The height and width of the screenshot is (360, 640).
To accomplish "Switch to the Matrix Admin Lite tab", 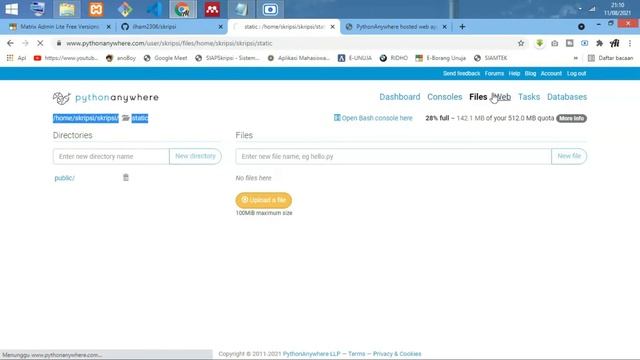I will coord(59,27).
